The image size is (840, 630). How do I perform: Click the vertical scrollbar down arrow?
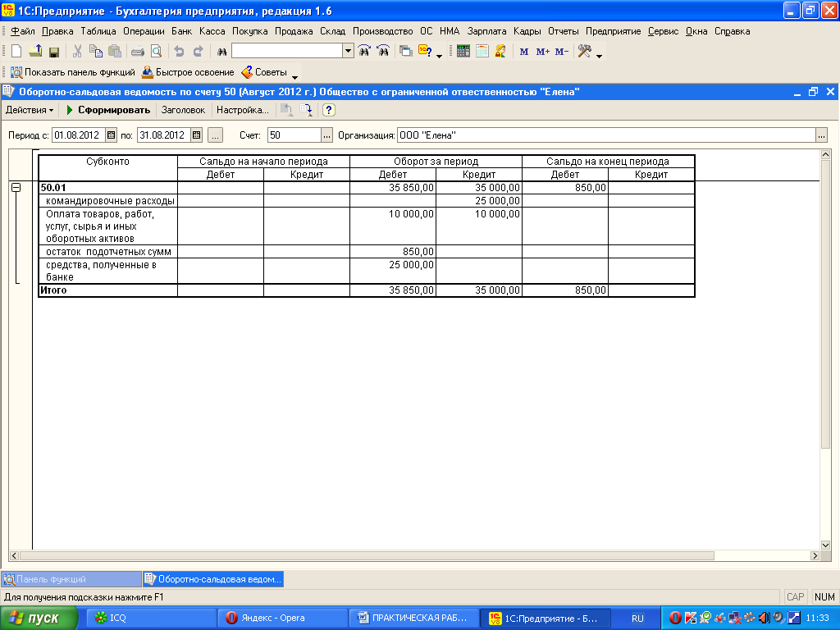pyautogui.click(x=825, y=546)
